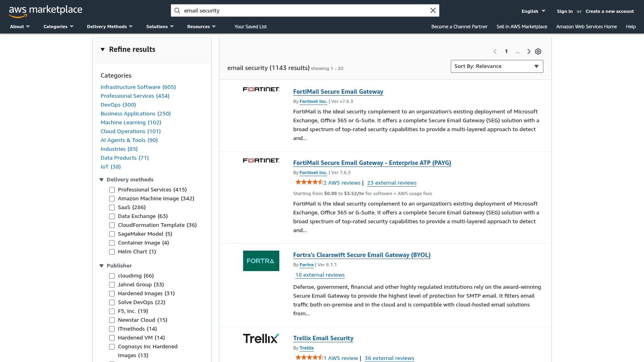The height and width of the screenshot is (362, 644).
Task: Enable the Amazon Machine Image filter
Action: click(112, 199)
